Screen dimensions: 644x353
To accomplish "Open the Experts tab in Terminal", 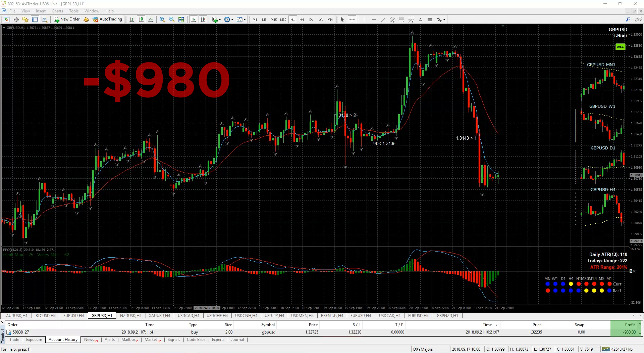I will 218,340.
